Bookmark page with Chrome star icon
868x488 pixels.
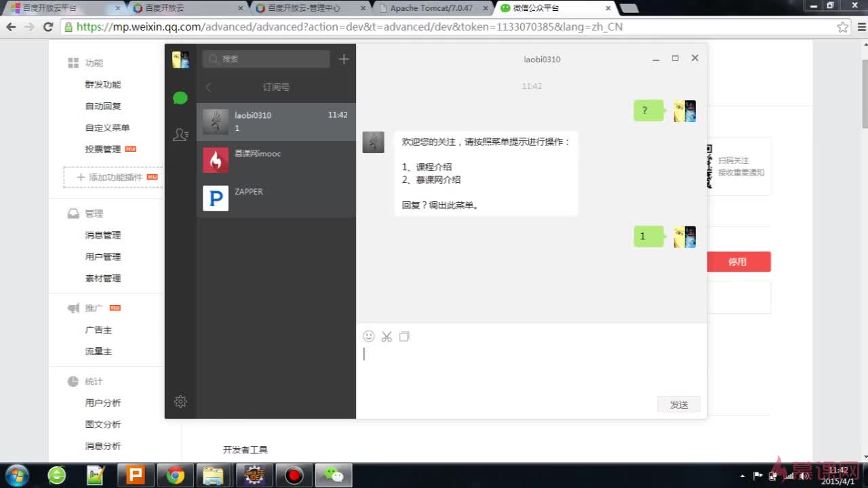[x=843, y=27]
